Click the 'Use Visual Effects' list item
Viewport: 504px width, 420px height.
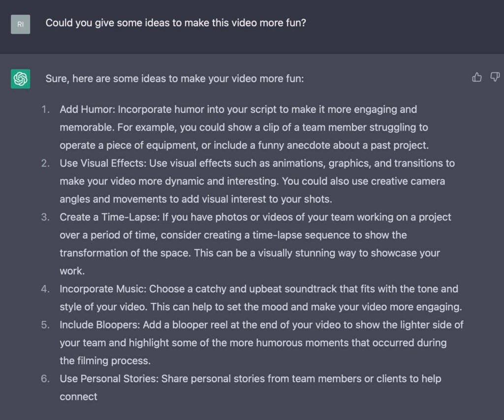257,181
